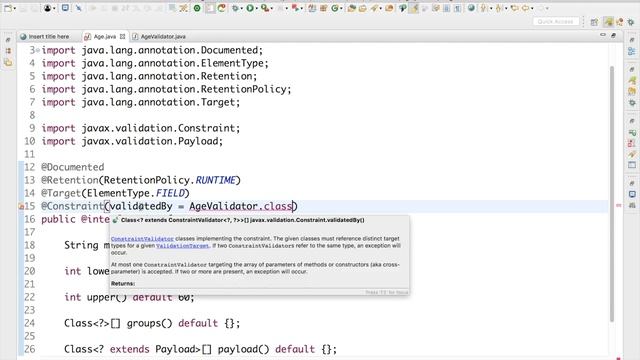Click the red error mark in overview ruler
Screen dimensions: 640x360
pos(618,206)
